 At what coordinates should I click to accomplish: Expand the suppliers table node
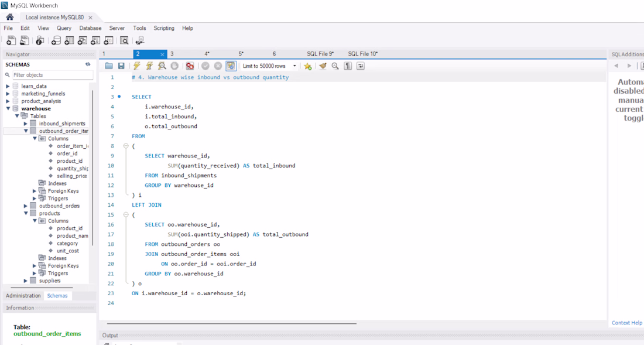(26, 281)
